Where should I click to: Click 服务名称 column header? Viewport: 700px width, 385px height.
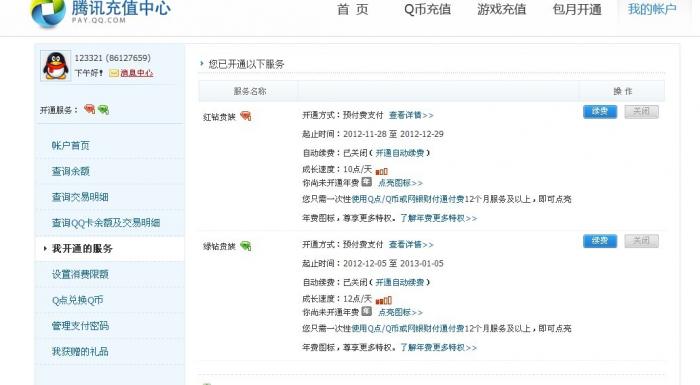tap(250, 91)
